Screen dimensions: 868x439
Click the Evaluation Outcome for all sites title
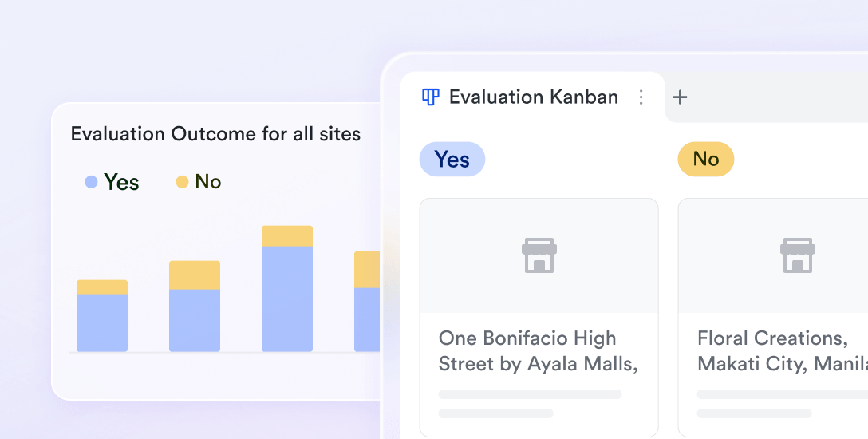point(215,134)
